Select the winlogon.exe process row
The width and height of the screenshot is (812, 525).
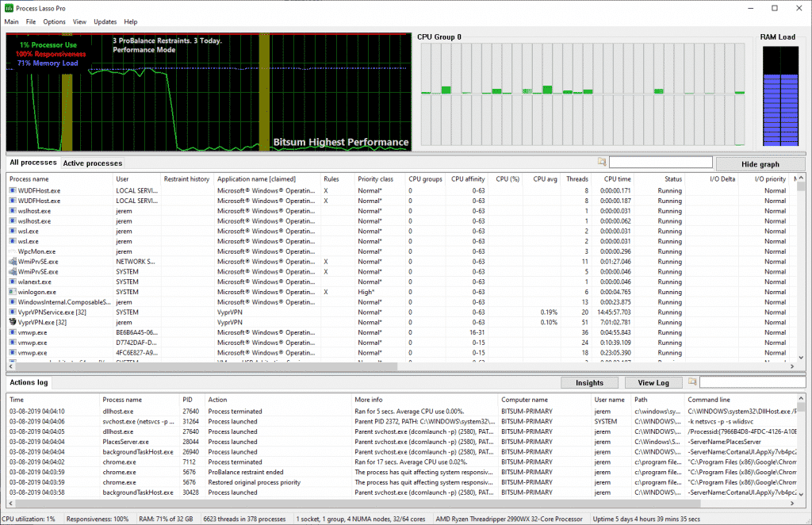pos(402,292)
